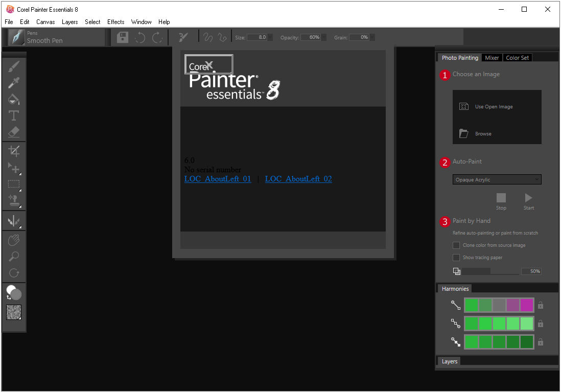Click the Browse folder button
561x392 pixels.
coord(475,133)
